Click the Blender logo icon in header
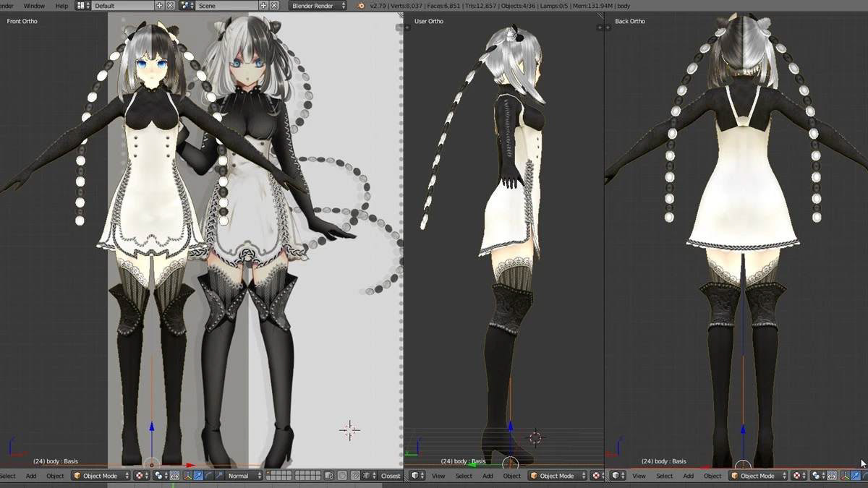 tap(361, 5)
